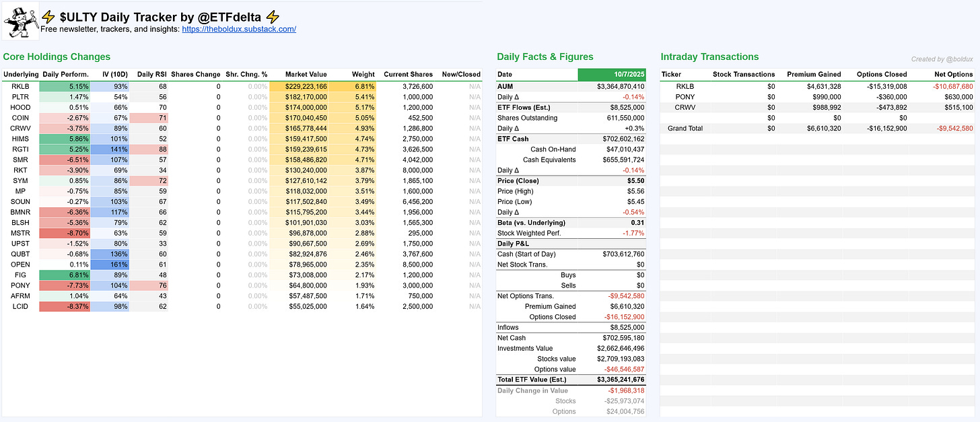Click the Daily Perform. column header

pos(65,74)
